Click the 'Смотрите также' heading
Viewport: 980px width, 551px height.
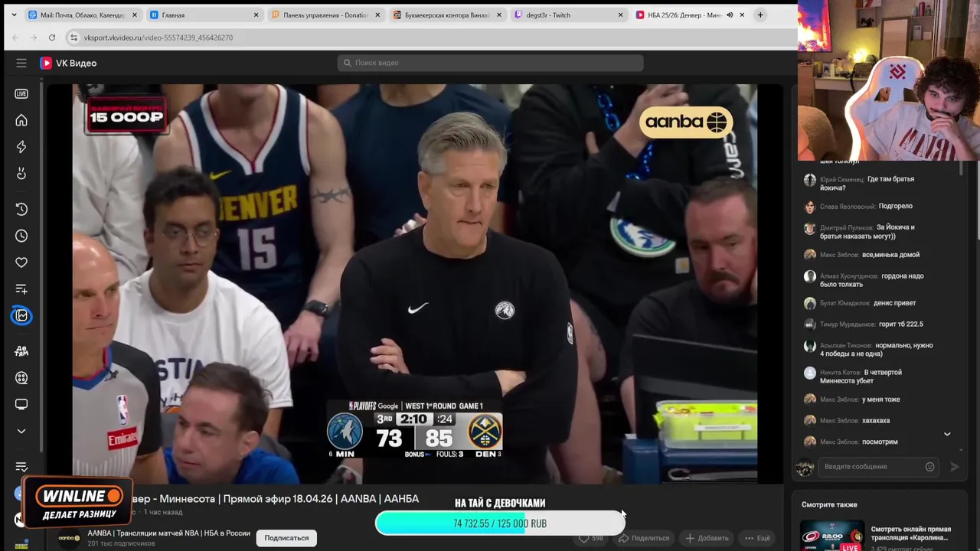click(829, 504)
